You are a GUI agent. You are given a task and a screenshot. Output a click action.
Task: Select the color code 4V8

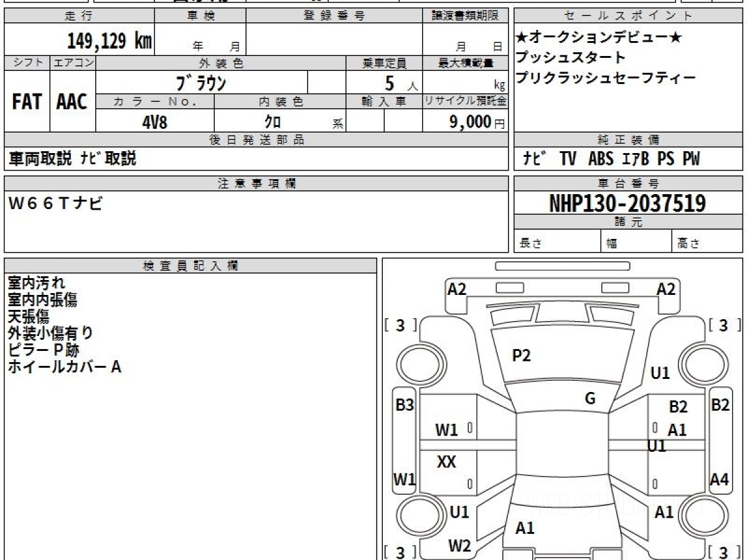[155, 122]
